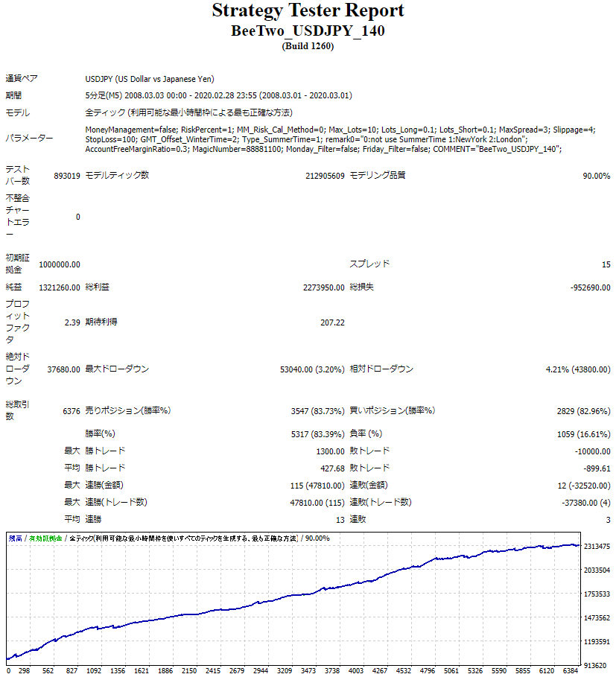Click the gross loss value -952690.00
This screenshot has height=677, width=616.
[x=590, y=287]
